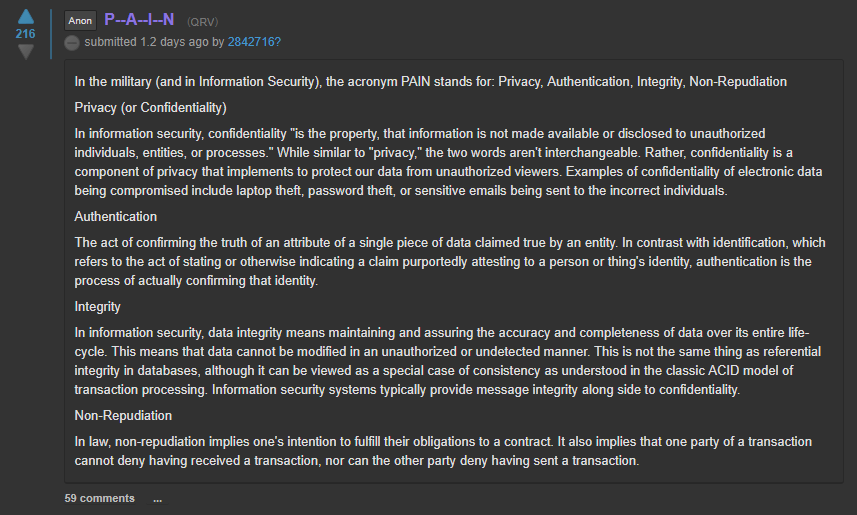Click the paragraph about confidentiality and laptop theft
The width and height of the screenshot is (857, 515).
coord(448,162)
